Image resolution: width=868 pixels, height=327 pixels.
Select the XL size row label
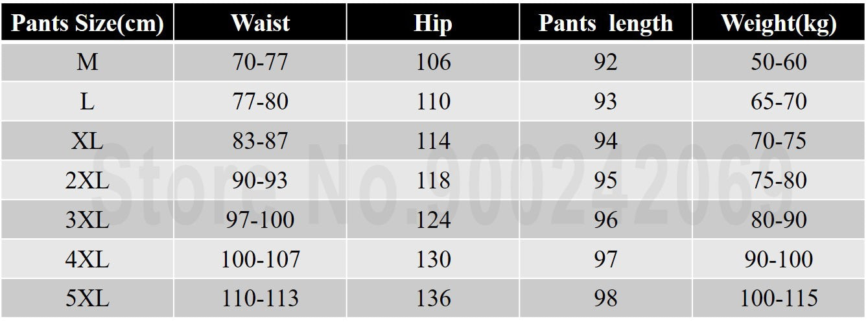(x=87, y=141)
